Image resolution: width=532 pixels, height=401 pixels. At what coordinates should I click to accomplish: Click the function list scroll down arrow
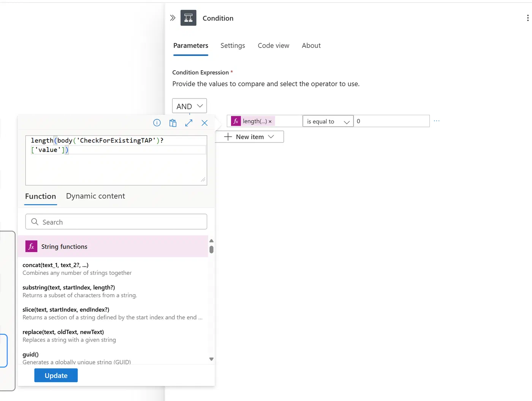pos(211,359)
